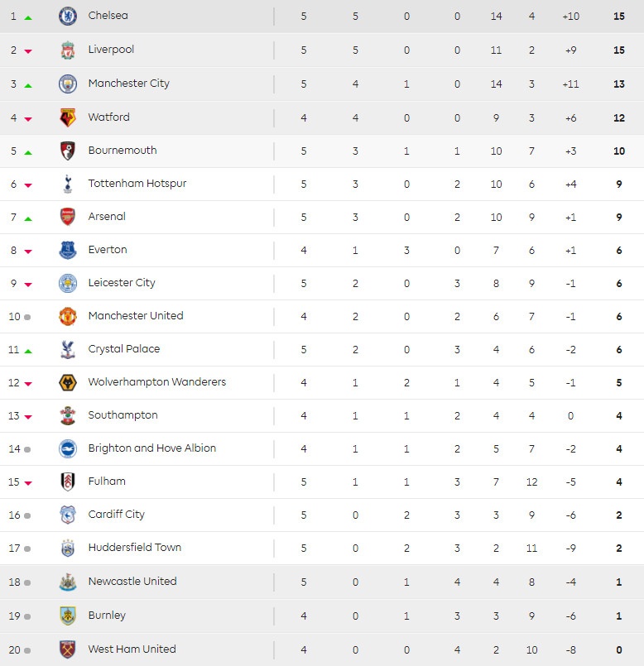Click the Chelsea club crest icon
Viewport: 644px width, 666px height.
tap(68, 16)
